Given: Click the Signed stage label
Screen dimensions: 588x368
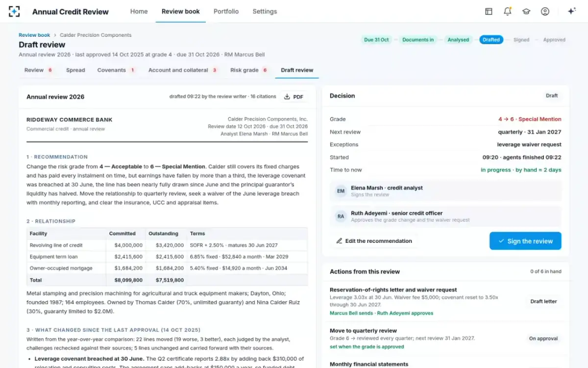Looking at the screenshot, I should 521,40.
